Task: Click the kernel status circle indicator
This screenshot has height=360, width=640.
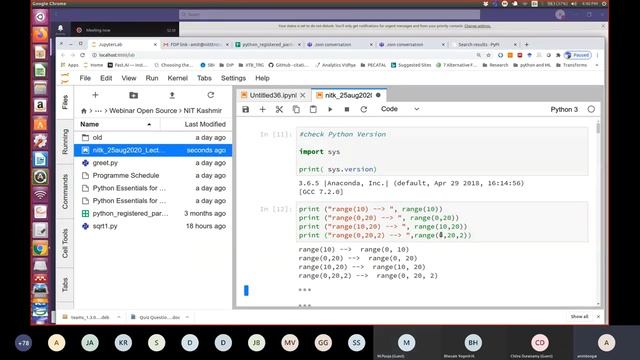Action: tap(591, 109)
